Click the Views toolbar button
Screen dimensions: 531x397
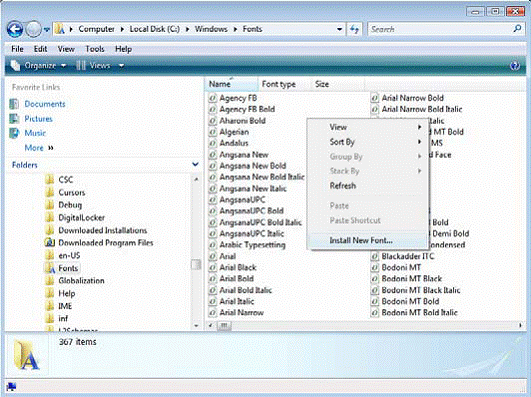(93, 65)
